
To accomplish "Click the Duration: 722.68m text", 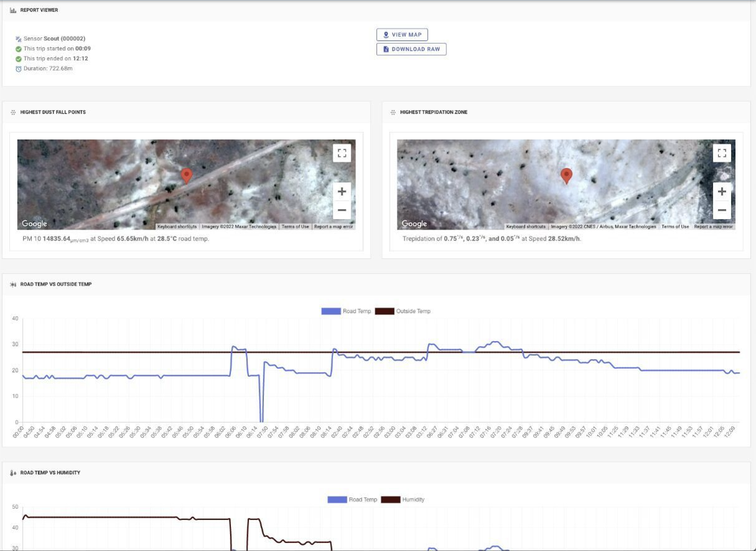I will pyautogui.click(x=48, y=68).
